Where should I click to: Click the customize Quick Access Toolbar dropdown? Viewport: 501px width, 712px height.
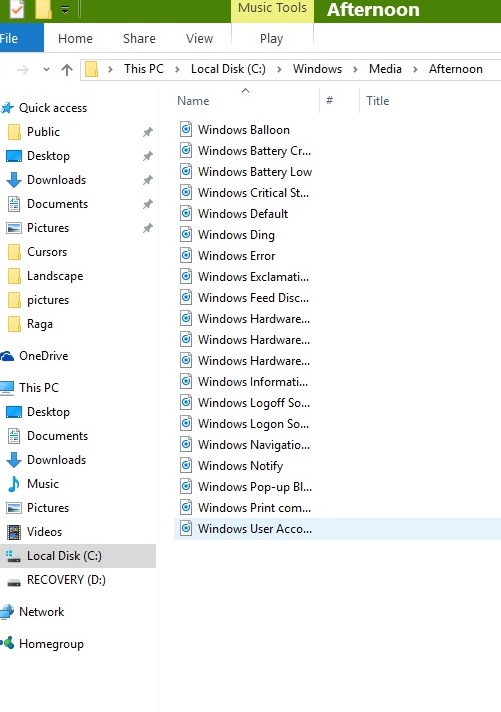[65, 10]
